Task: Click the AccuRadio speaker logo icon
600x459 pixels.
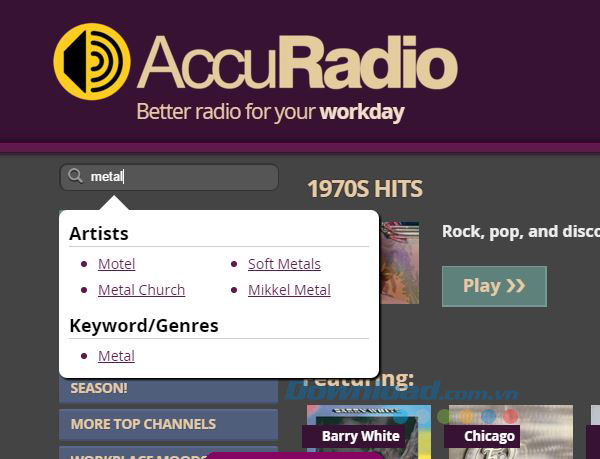Action: [x=92, y=62]
